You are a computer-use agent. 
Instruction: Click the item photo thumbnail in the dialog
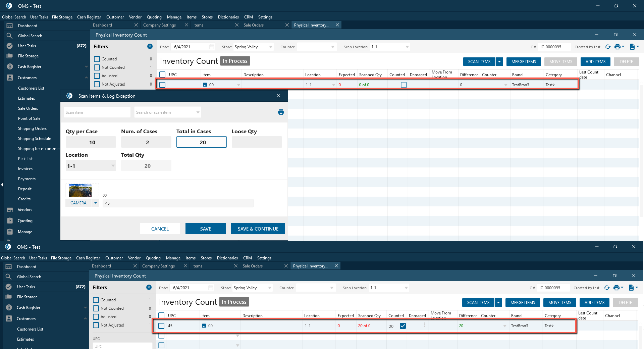coord(80,190)
